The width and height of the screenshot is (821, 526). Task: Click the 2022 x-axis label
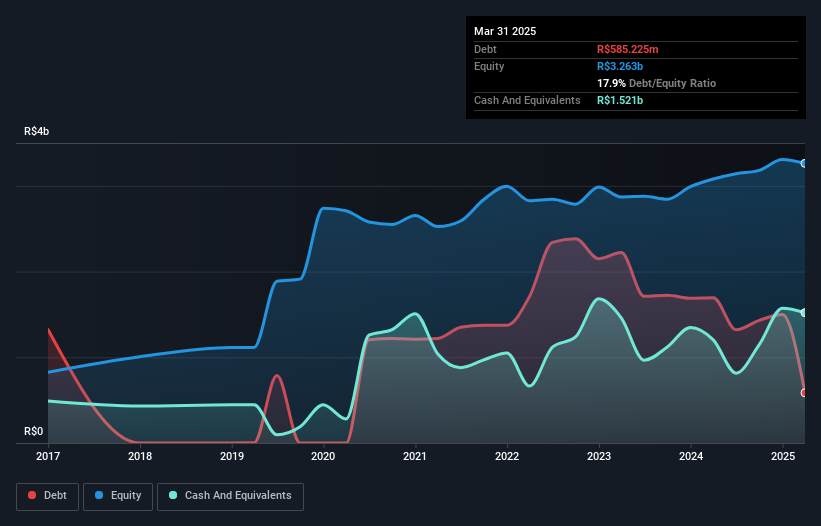(x=507, y=456)
